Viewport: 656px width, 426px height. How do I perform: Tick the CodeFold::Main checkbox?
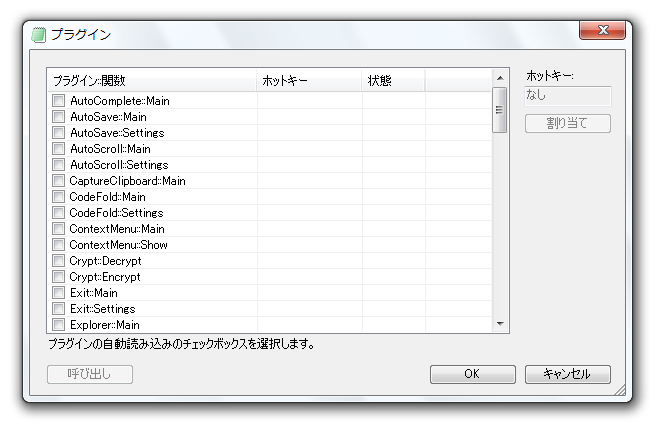(59, 196)
